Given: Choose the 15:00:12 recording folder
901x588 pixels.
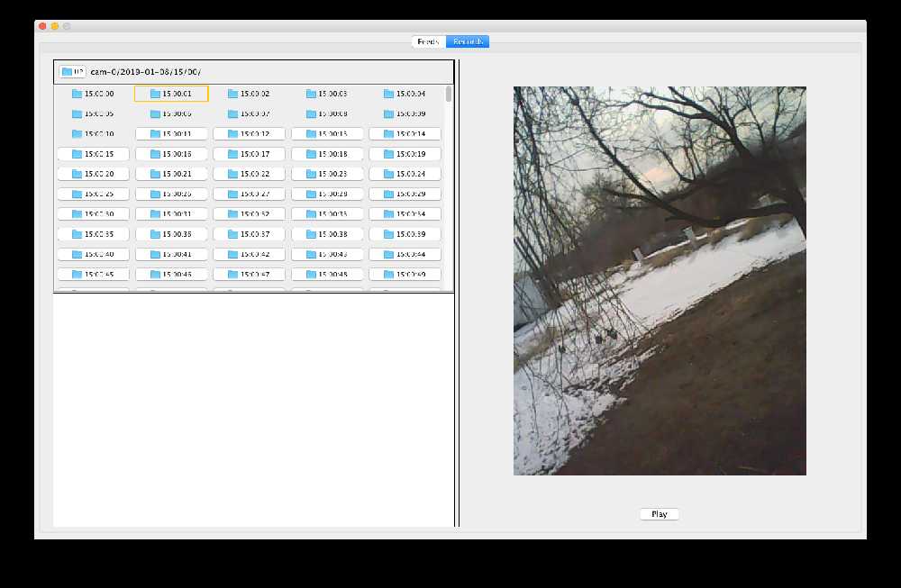Looking at the screenshot, I should point(249,134).
